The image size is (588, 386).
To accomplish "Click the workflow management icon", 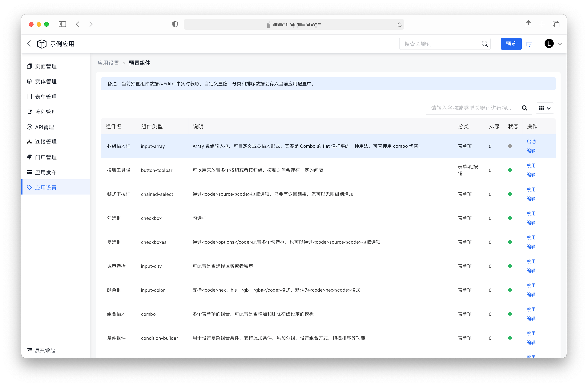I will (x=29, y=112).
